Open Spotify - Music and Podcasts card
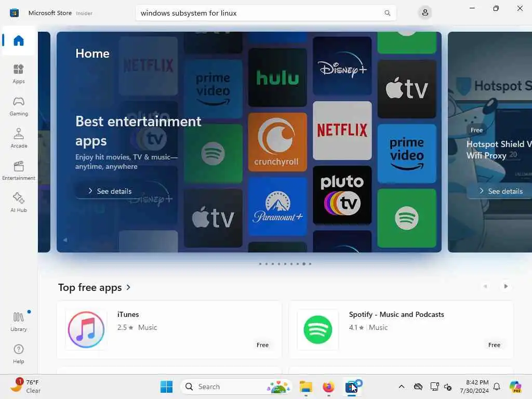Viewport: 532px width, 399px height. (401, 329)
